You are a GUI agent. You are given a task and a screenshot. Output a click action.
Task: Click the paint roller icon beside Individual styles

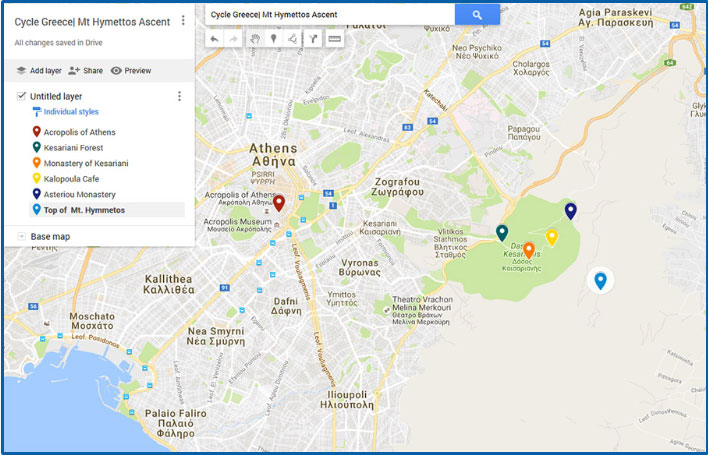pyautogui.click(x=37, y=111)
